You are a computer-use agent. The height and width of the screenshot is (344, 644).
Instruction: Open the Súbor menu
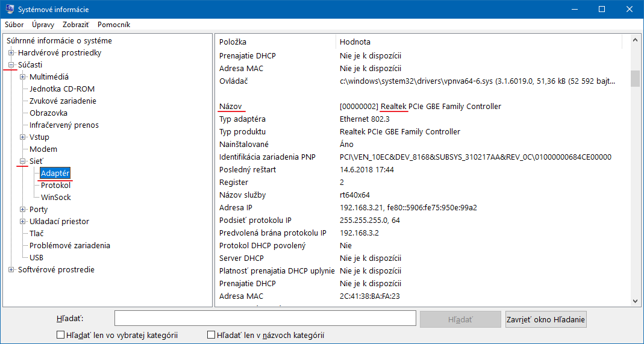click(x=14, y=25)
